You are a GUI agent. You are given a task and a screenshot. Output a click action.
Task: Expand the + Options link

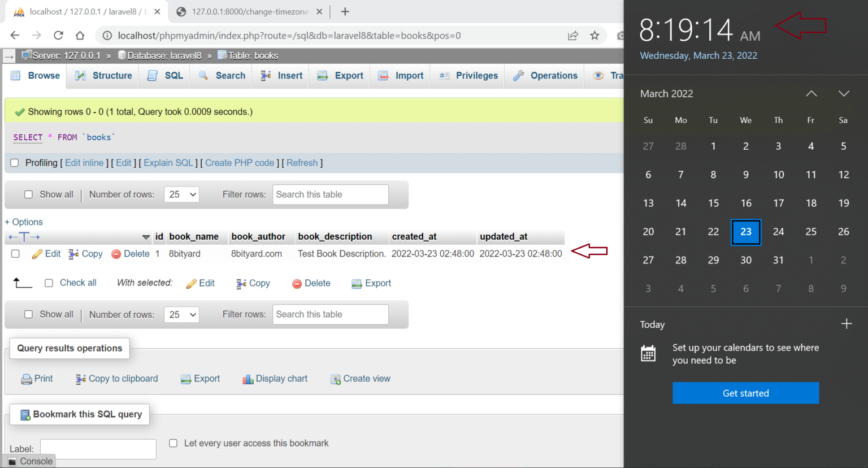click(x=24, y=222)
